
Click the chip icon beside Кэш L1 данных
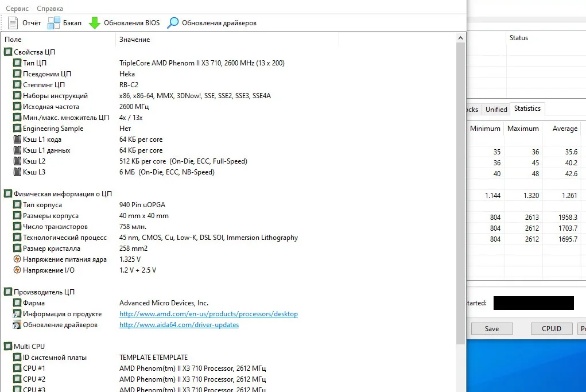point(17,150)
